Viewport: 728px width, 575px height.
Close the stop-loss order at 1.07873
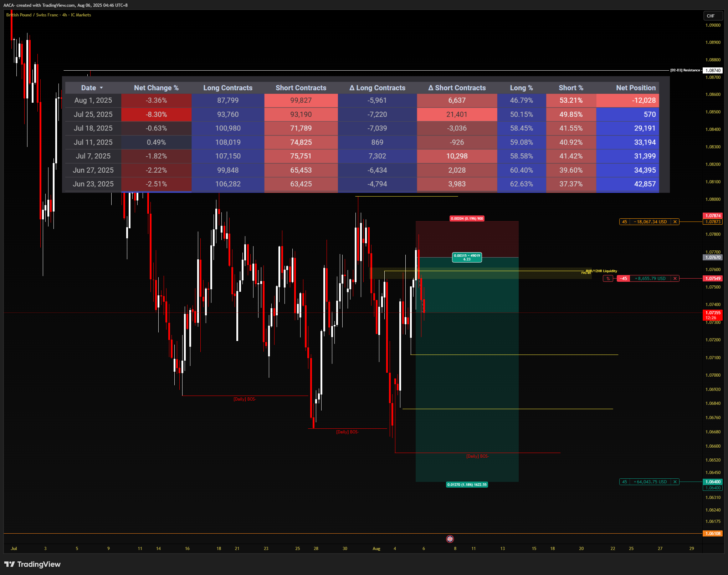pos(675,222)
